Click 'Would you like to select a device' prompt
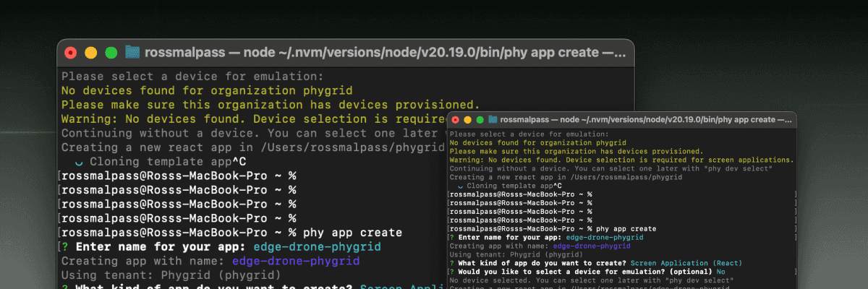The width and height of the screenshot is (868, 289). pos(583,272)
